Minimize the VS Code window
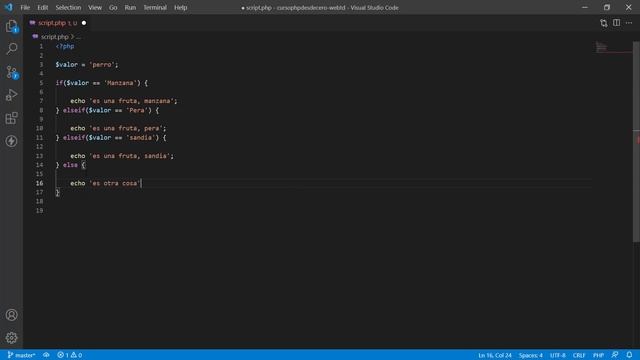Viewport: 640px width, 360px height. coord(585,7)
